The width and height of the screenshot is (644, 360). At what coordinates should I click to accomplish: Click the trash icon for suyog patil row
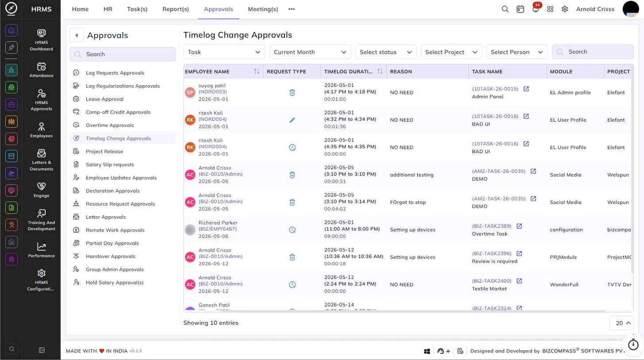292,92
